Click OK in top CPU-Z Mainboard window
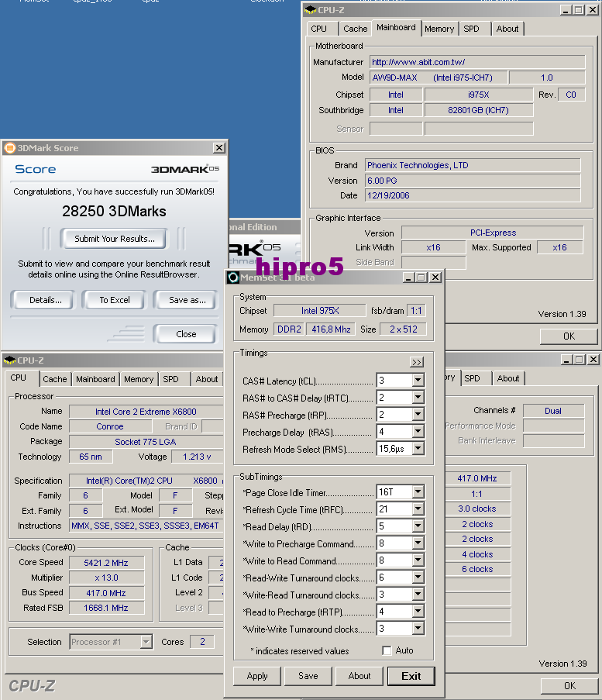 click(x=569, y=336)
